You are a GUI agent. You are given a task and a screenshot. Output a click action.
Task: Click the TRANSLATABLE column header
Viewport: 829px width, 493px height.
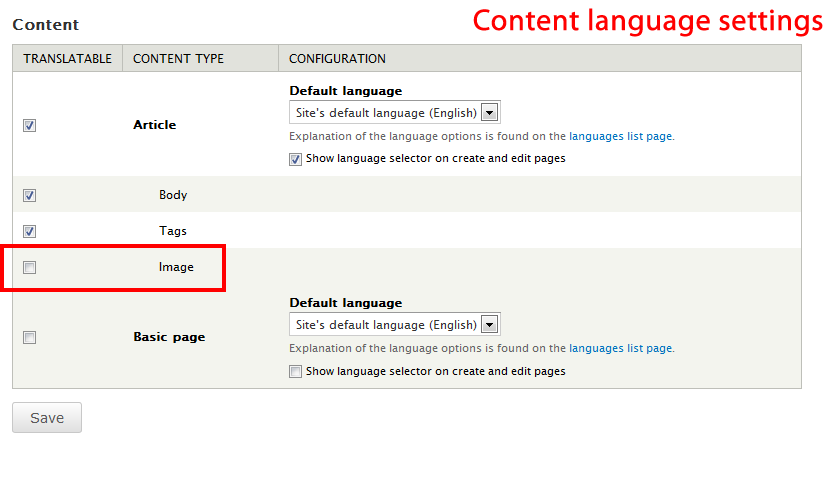[67, 59]
